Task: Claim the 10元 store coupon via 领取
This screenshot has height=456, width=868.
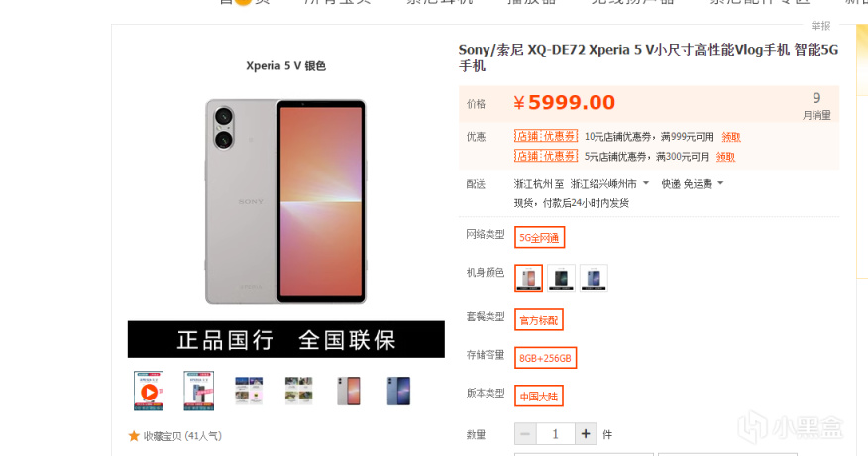Action: pyautogui.click(x=730, y=137)
